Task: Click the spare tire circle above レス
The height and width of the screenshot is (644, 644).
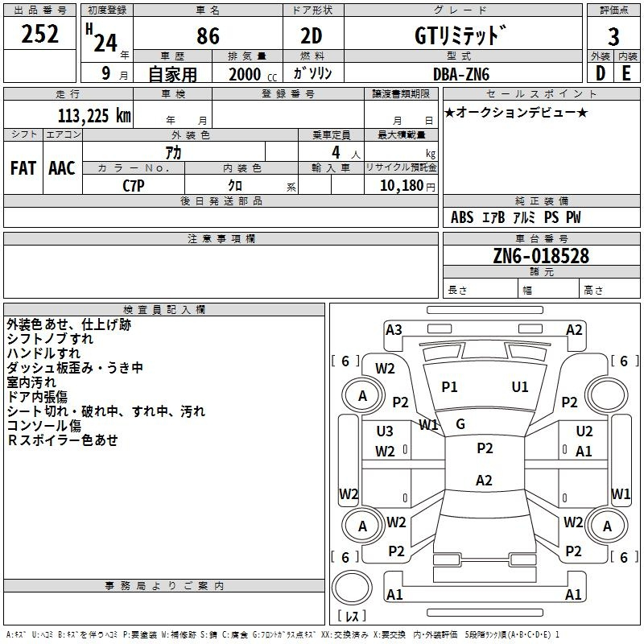Action: (352, 588)
